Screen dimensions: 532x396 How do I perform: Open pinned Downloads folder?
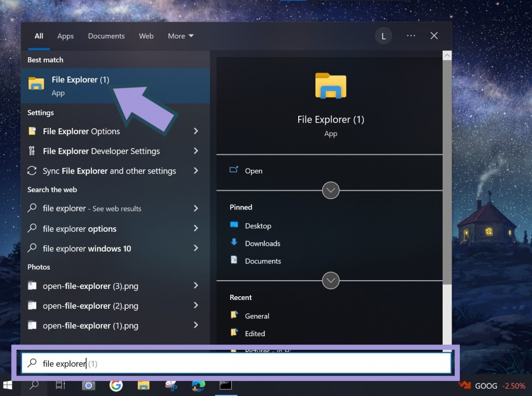tap(262, 243)
